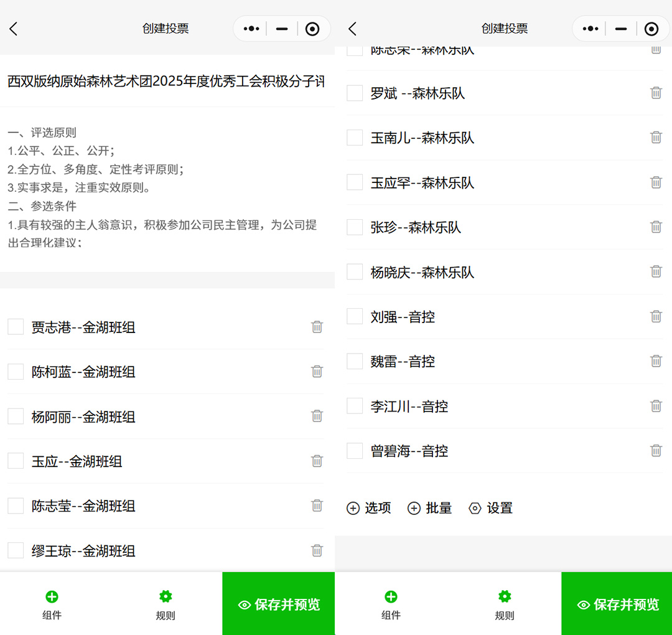Check the box for 陈柯蓝--金湖班组
This screenshot has width=672, height=635.
pos(16,371)
